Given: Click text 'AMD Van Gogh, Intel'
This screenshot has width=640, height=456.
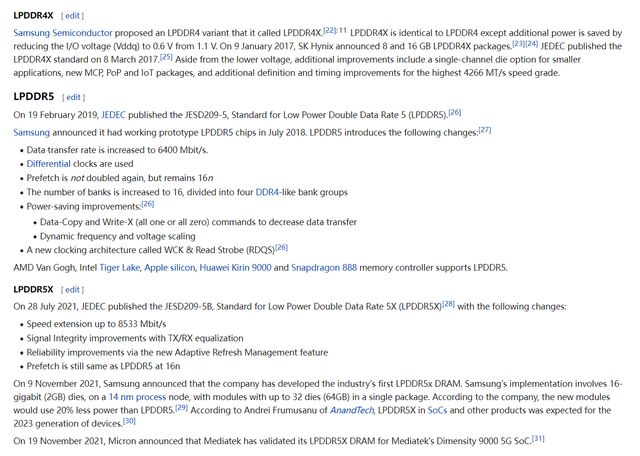Looking at the screenshot, I should coord(55,267).
